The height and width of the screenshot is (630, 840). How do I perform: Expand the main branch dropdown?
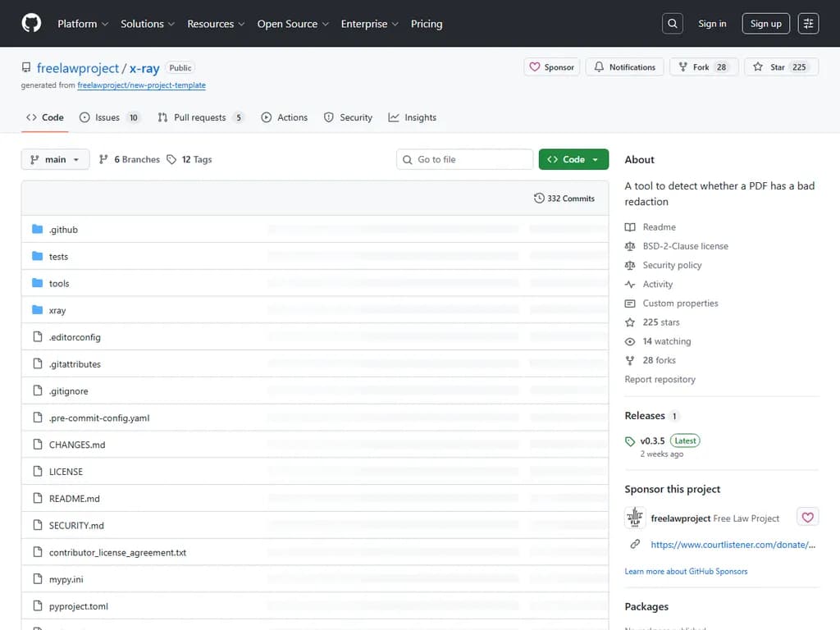click(x=55, y=159)
